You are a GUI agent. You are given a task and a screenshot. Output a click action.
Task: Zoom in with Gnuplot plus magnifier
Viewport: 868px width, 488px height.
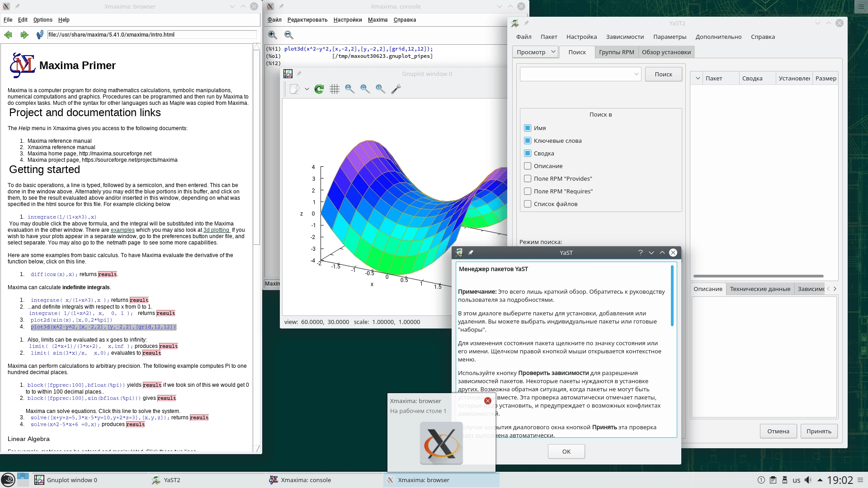pos(365,89)
